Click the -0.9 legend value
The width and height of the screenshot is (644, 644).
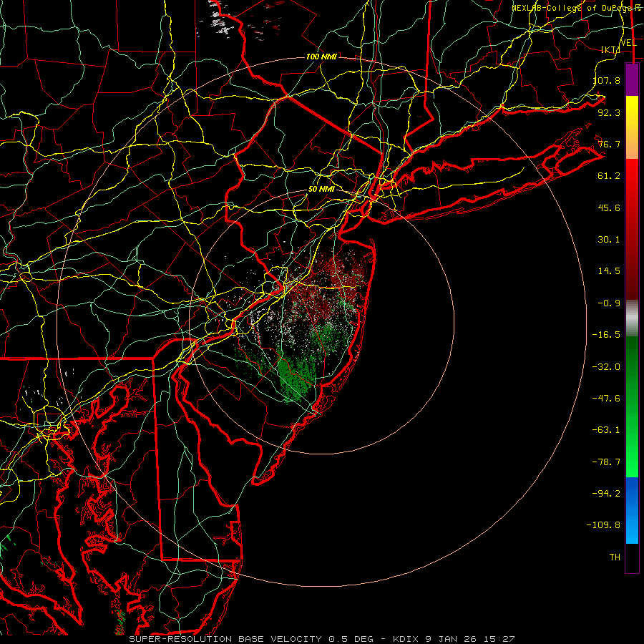click(609, 303)
